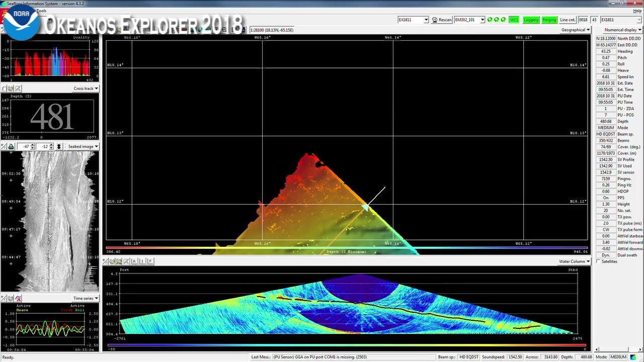This screenshot has width=644, height=362.
Task: Click the Ready status text
Action: click(8, 357)
